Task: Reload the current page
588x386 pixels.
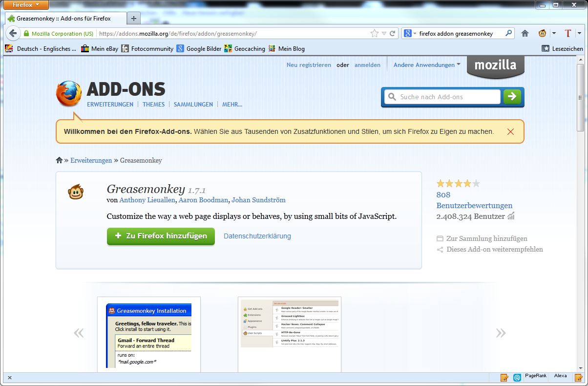Action: click(392, 34)
